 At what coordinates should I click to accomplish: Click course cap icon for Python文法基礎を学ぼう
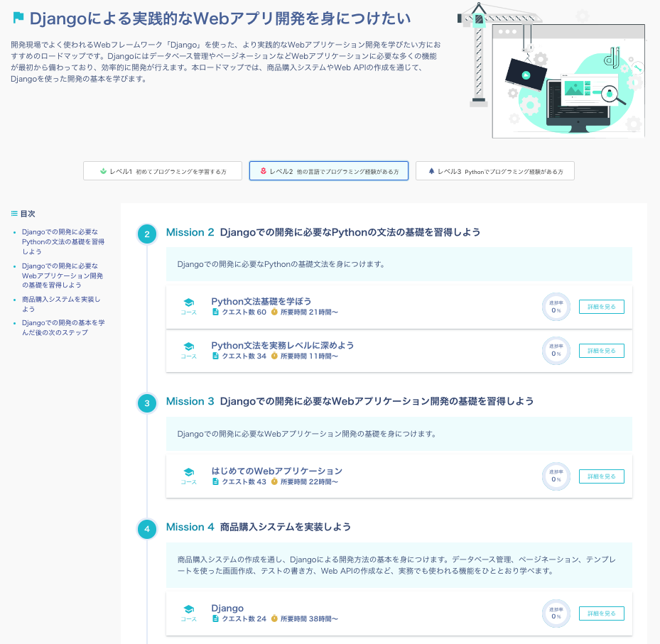click(189, 302)
